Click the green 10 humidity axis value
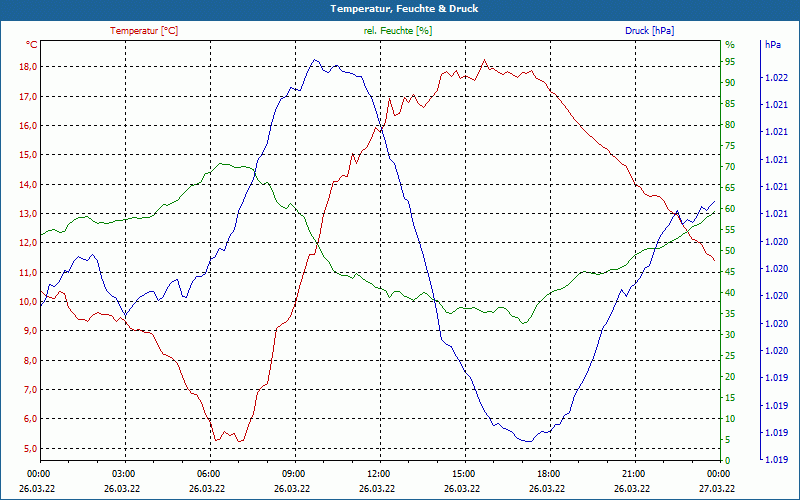 (x=730, y=419)
